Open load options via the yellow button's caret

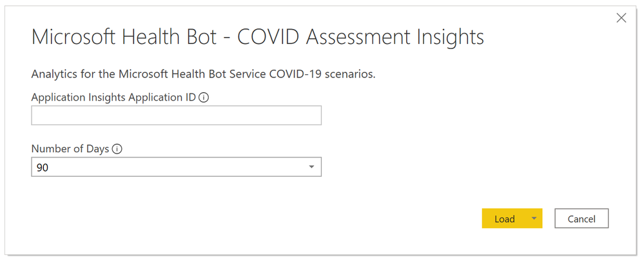[534, 218]
